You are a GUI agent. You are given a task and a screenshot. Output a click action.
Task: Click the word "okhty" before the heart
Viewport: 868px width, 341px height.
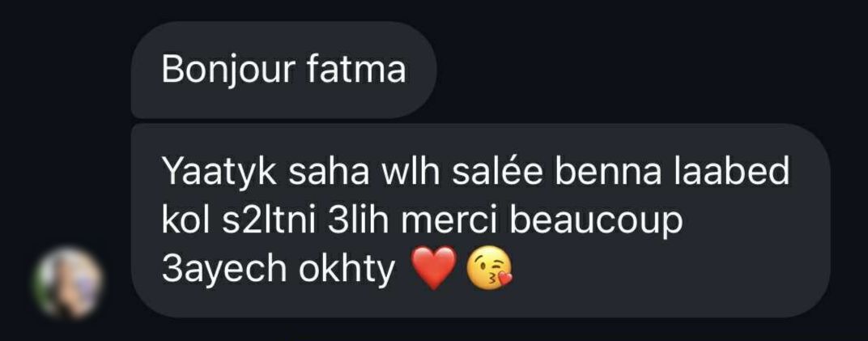tap(347, 271)
